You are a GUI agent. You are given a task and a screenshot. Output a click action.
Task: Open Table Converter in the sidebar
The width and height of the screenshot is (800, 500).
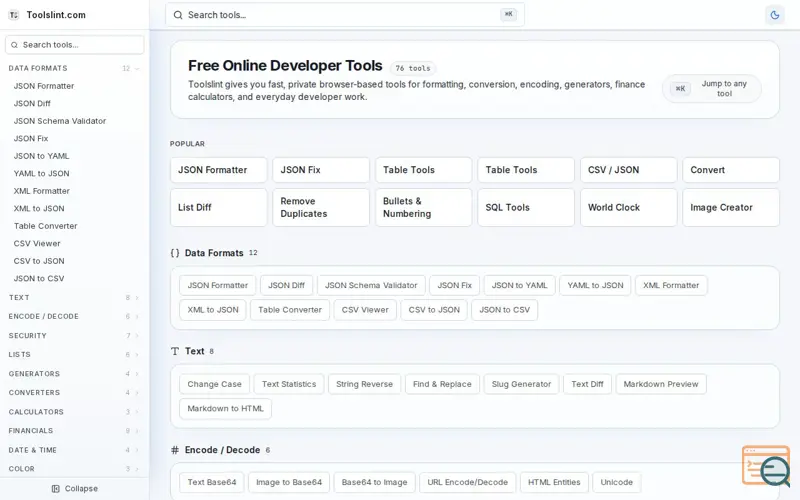pos(45,226)
